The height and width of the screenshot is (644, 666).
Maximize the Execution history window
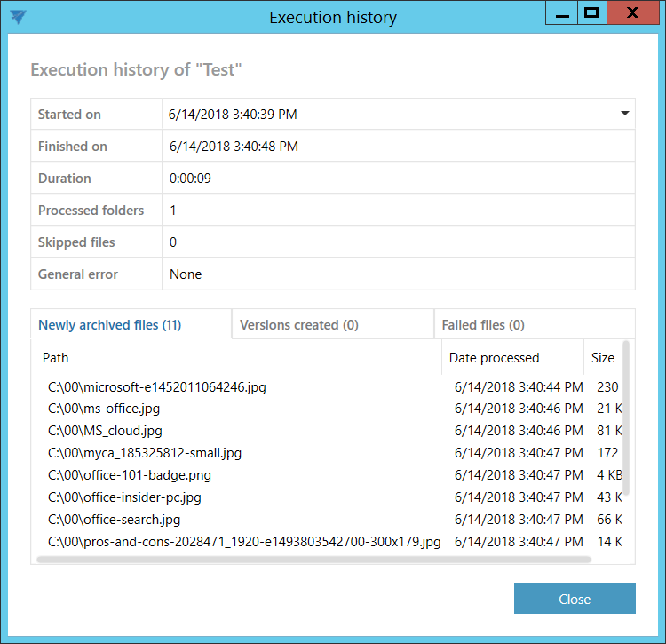591,13
